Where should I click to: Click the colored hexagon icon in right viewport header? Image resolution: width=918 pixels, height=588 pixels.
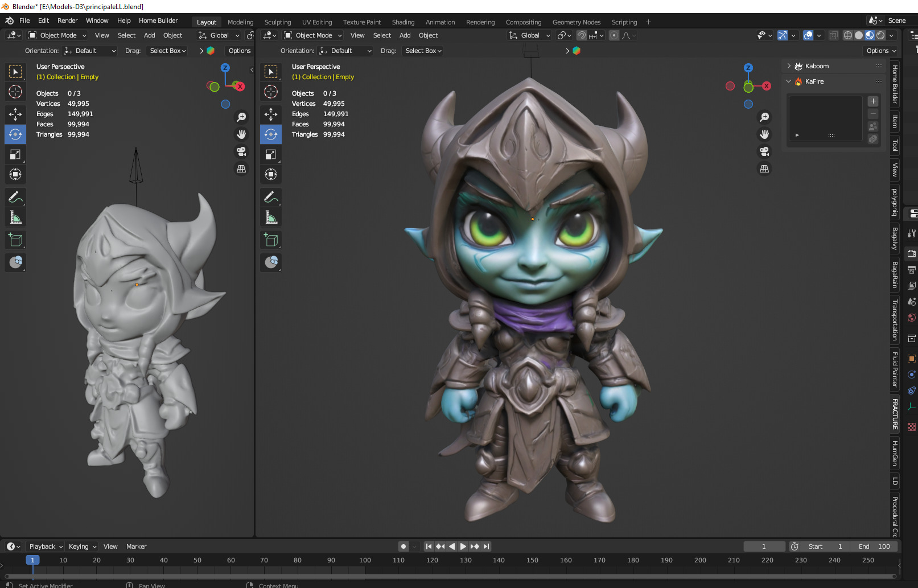click(x=577, y=51)
